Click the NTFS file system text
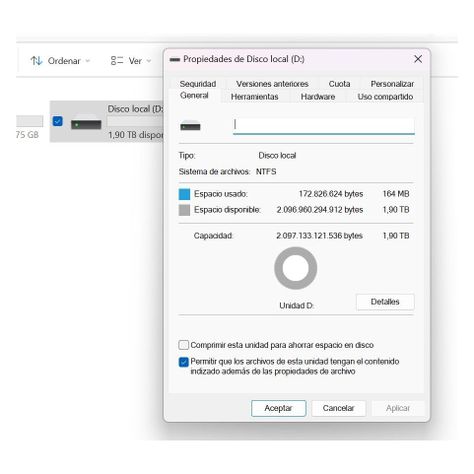The image size is (474, 474). tap(266, 172)
